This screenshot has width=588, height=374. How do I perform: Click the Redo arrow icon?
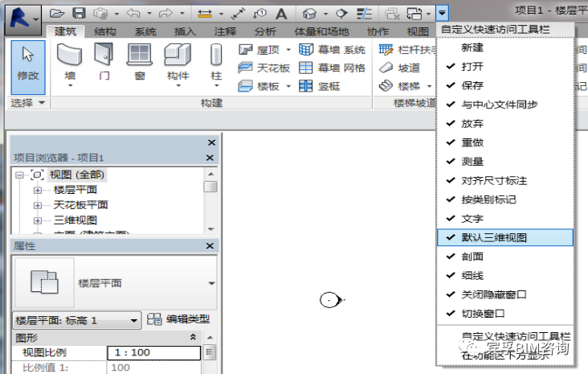point(165,14)
